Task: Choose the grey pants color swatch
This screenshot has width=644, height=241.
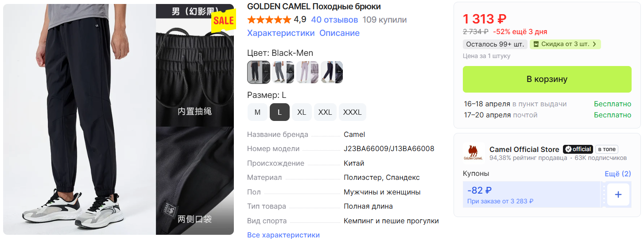Action: 283,72
